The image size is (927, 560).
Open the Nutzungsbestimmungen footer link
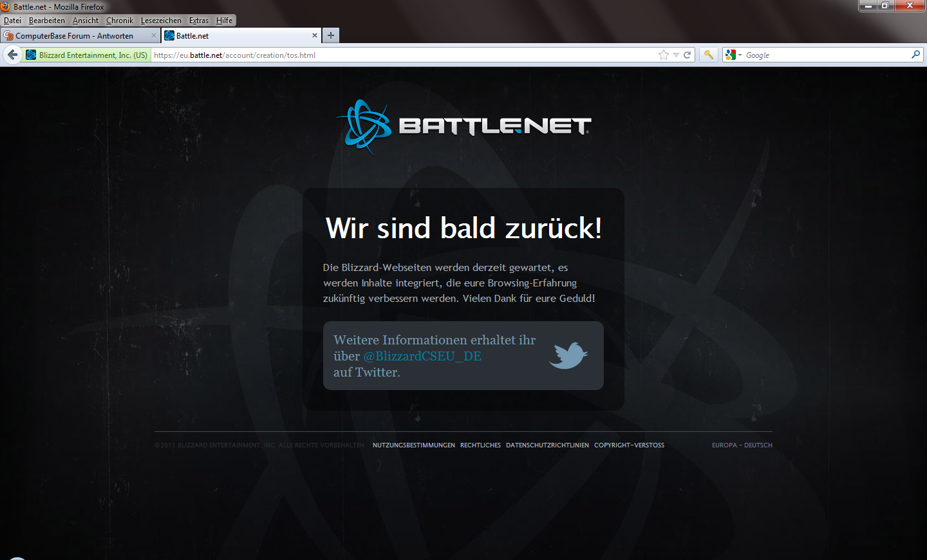414,445
